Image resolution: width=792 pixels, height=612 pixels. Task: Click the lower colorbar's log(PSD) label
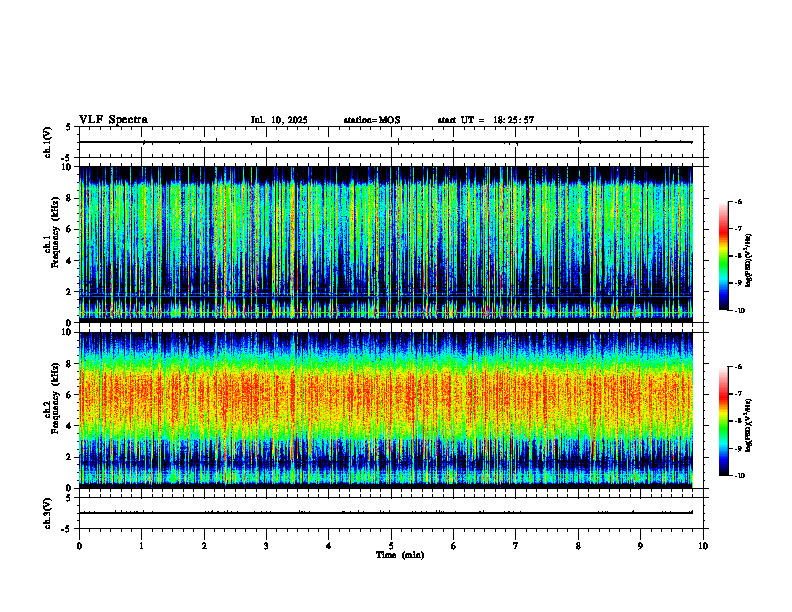[x=749, y=426]
